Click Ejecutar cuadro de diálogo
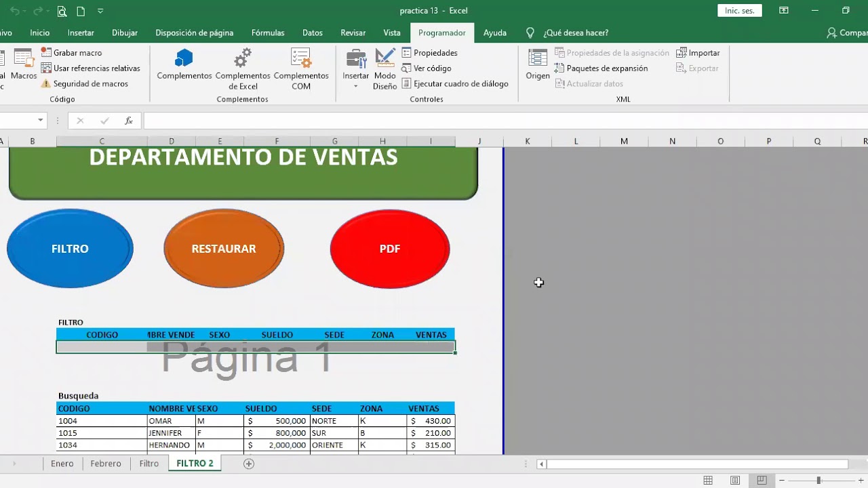Screen dimensions: 868x488 click(455, 84)
